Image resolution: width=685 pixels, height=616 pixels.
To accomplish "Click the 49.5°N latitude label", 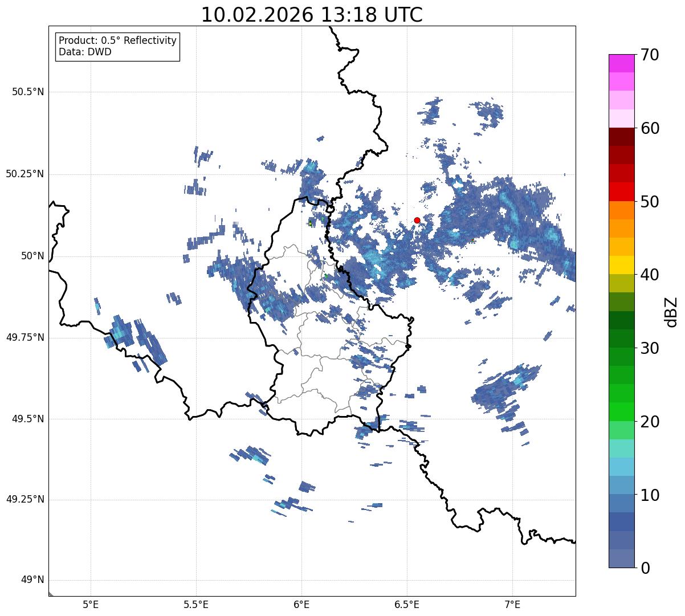I will [28, 419].
